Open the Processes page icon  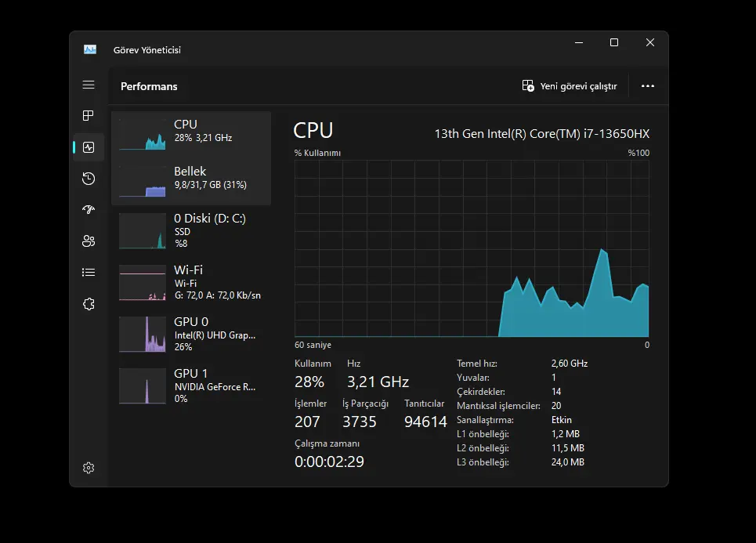click(89, 116)
